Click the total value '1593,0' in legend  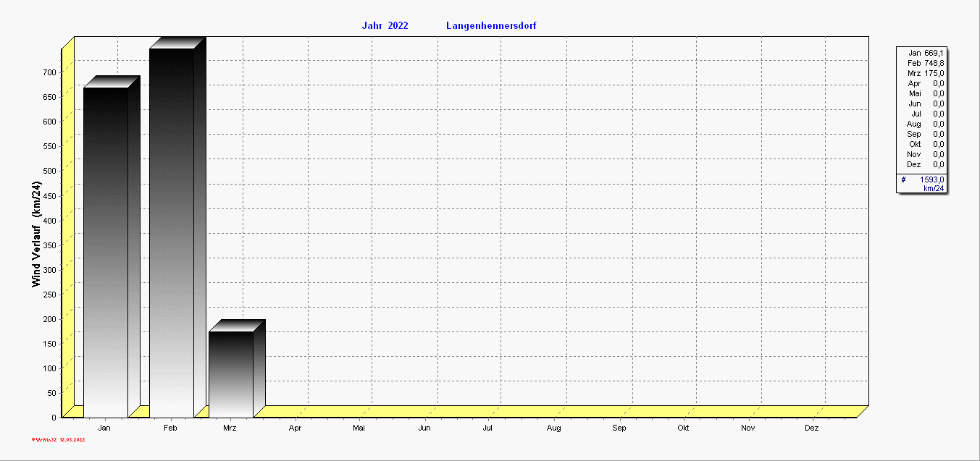tap(932, 179)
